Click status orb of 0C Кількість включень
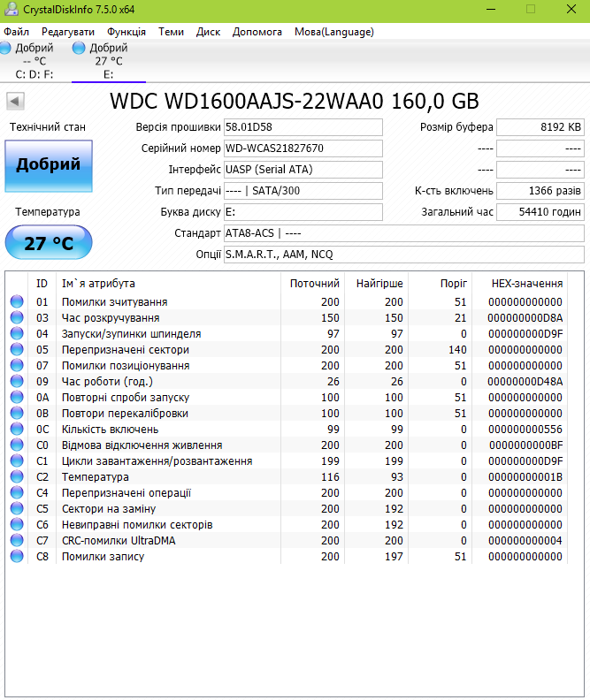Viewport: 590px width, 700px height. (17, 429)
